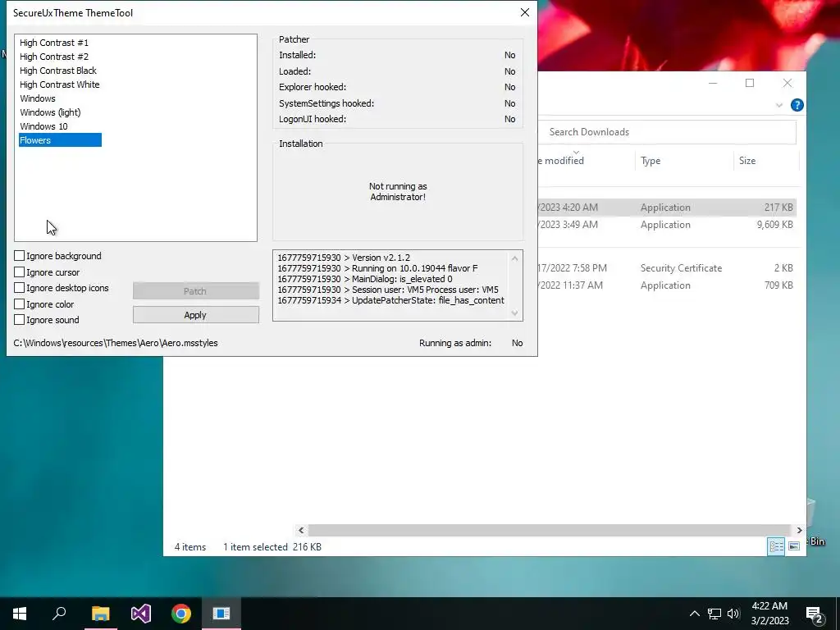Select the Flowers theme

(60, 139)
